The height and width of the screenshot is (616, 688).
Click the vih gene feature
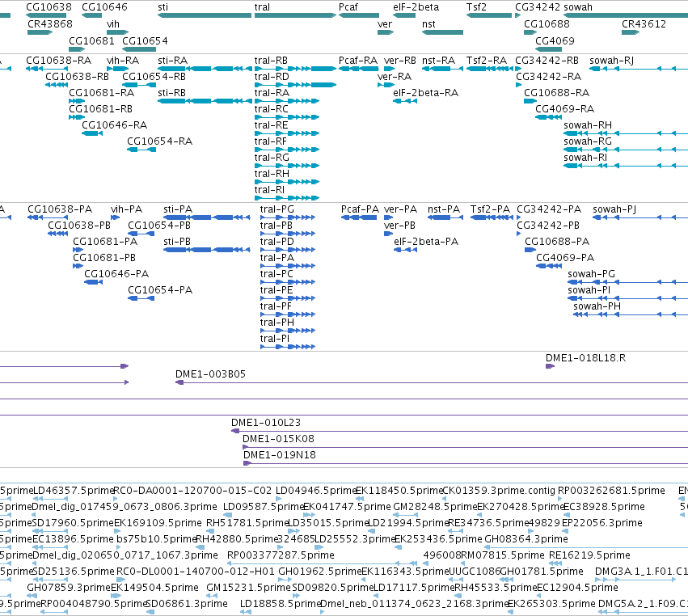click(117, 32)
